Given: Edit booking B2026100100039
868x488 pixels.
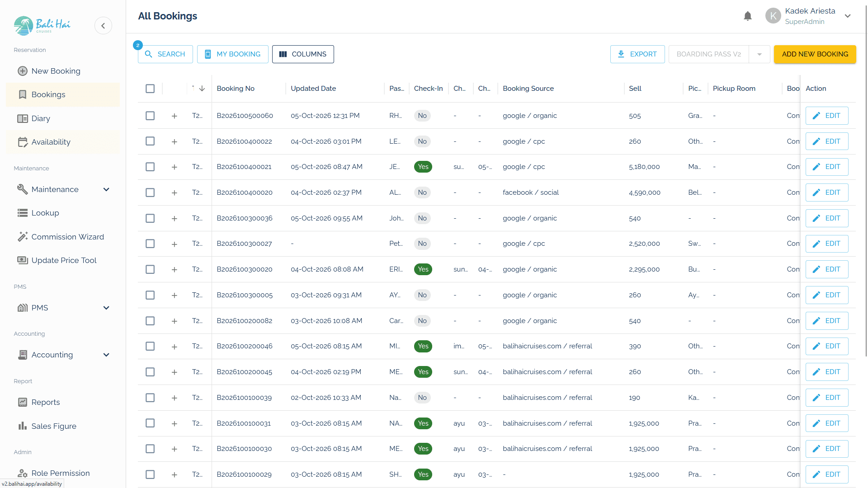Looking at the screenshot, I should click(827, 398).
